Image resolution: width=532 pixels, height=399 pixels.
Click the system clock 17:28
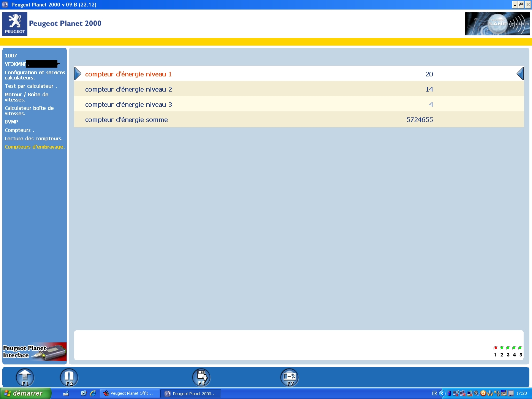[x=521, y=393]
